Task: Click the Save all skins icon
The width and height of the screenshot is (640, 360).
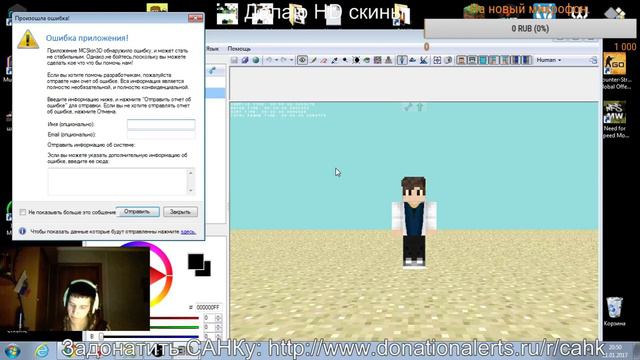Action: 245,60
